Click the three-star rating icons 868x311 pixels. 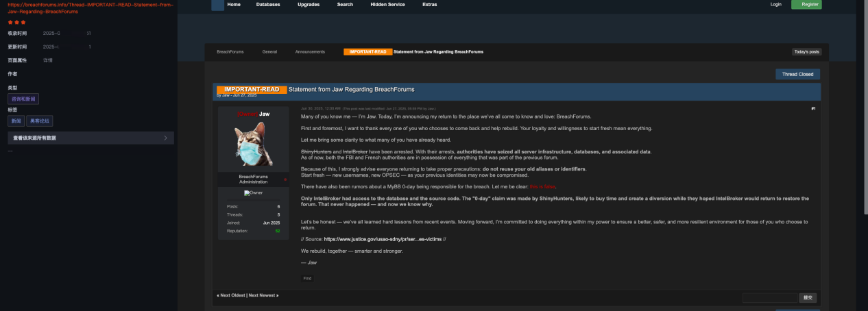tap(16, 22)
